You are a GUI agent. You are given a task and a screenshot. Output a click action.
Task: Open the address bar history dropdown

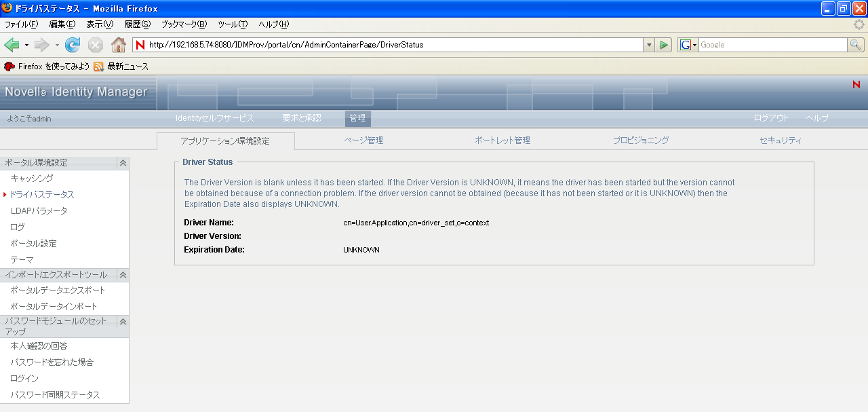tap(649, 45)
